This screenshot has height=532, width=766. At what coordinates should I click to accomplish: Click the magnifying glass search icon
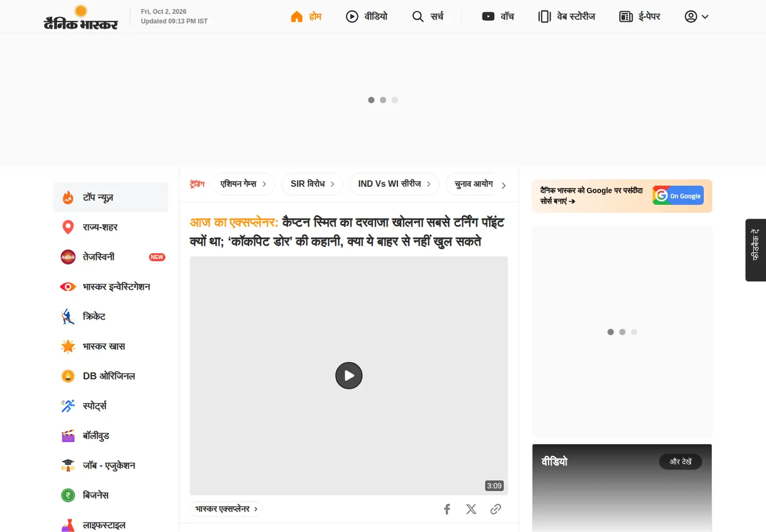[x=418, y=16]
